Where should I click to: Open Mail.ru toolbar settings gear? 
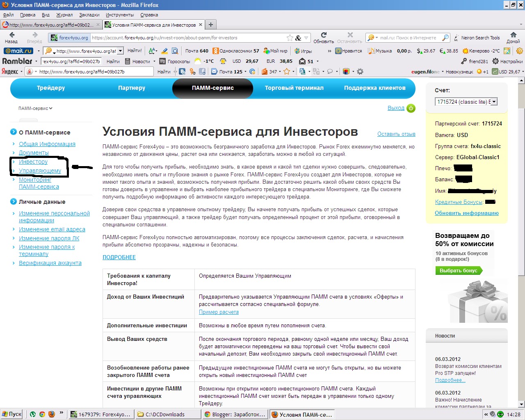tap(520, 51)
